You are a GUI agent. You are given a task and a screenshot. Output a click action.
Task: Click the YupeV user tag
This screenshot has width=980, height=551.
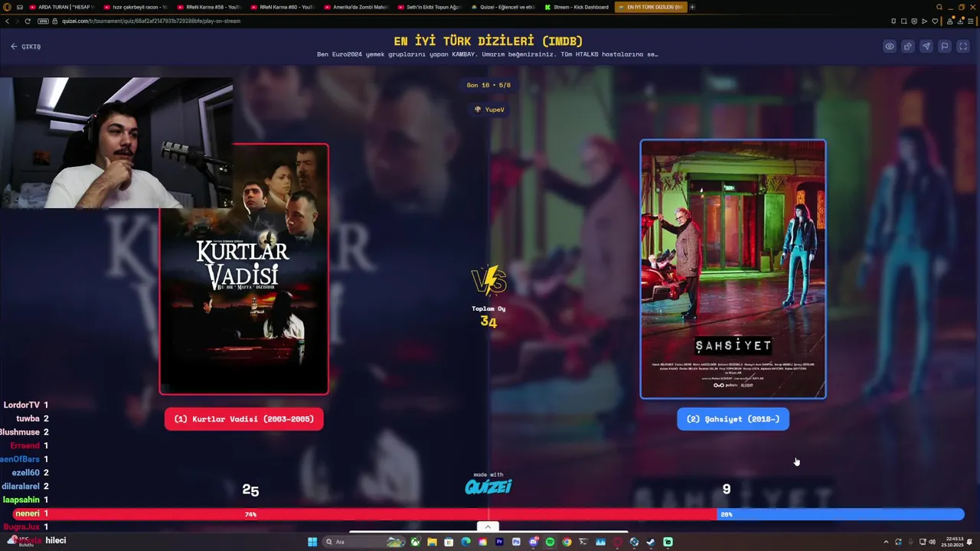pyautogui.click(x=489, y=109)
